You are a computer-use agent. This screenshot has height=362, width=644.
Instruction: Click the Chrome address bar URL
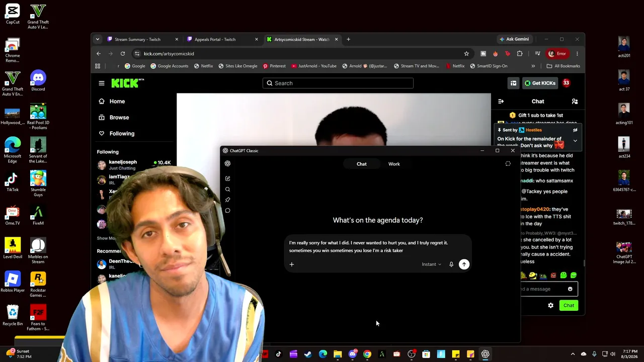[x=169, y=54]
